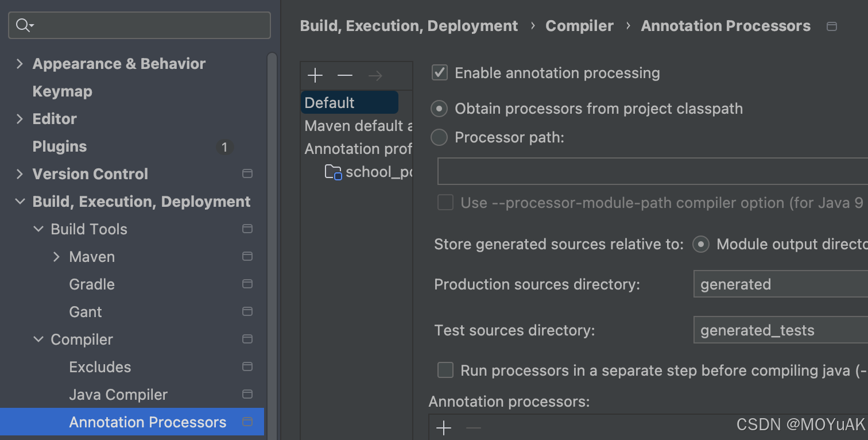Image resolution: width=868 pixels, height=440 pixels.
Task: Collapse the Build, Execution, Deployment section
Action: coord(20,202)
